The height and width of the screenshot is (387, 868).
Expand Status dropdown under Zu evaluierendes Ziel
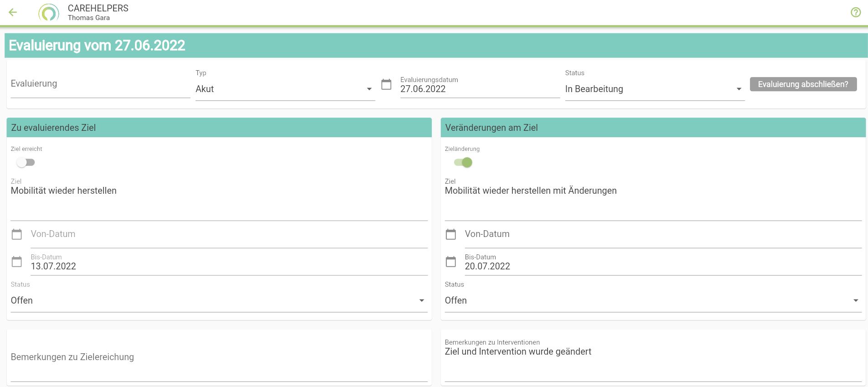[x=218, y=300]
